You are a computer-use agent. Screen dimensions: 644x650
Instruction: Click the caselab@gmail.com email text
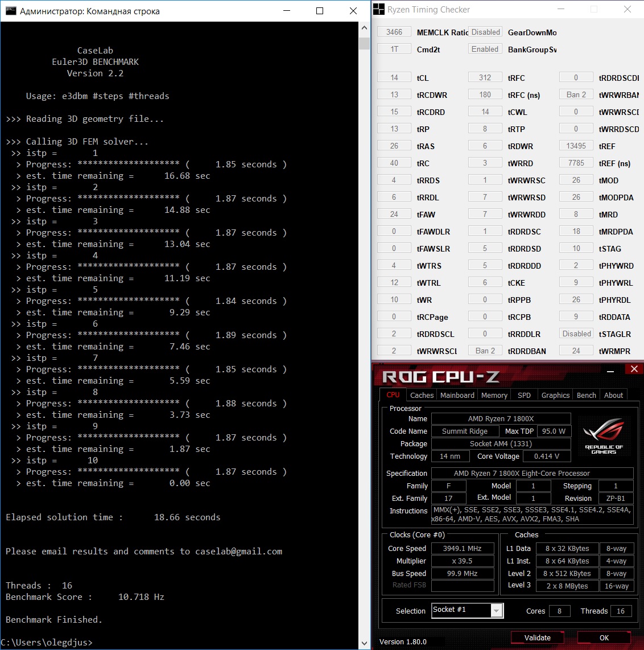coord(239,552)
